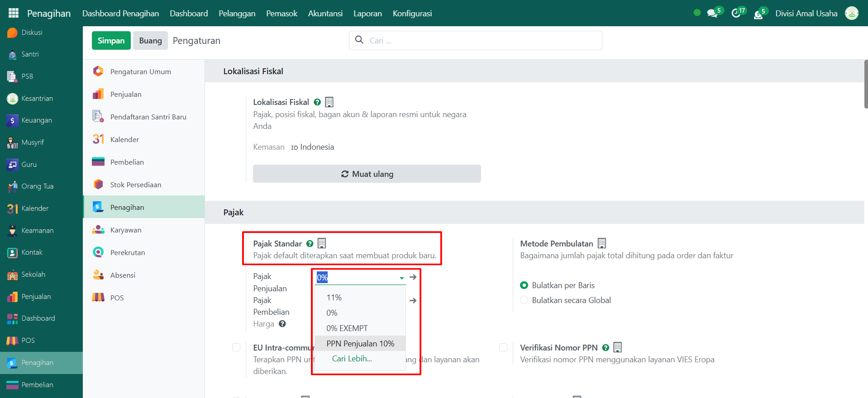Open the activities clock icon with badge 17
Viewport: 868px width, 398px height.
pyautogui.click(x=736, y=14)
